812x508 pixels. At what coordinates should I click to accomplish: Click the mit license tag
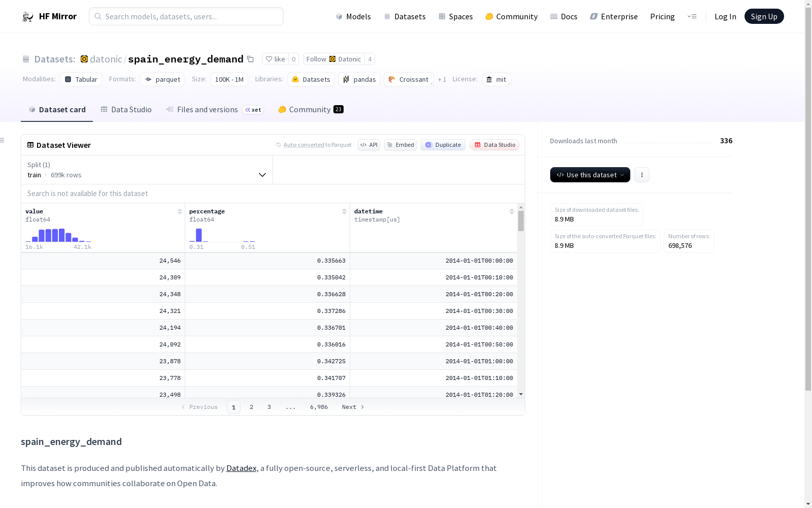[x=496, y=79]
